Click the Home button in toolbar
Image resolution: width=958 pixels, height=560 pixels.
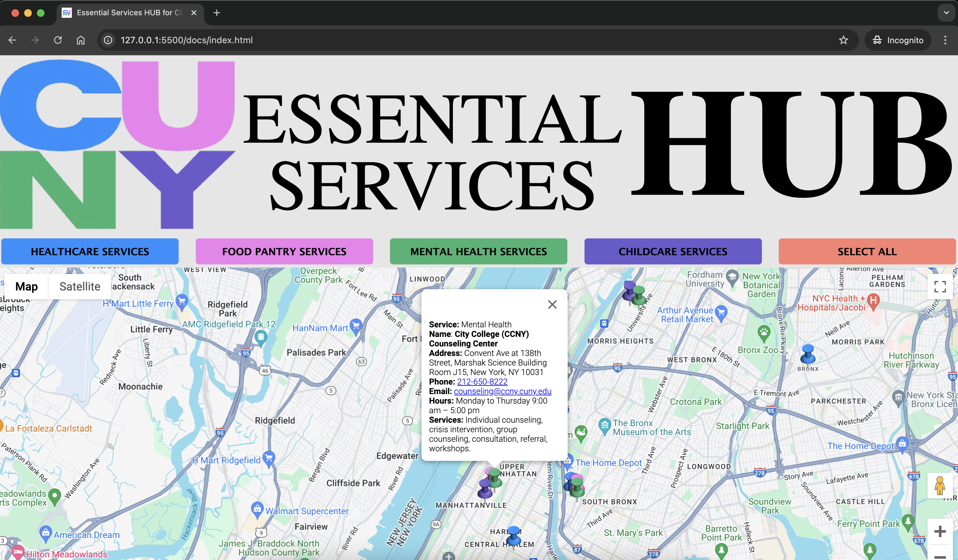click(x=81, y=40)
